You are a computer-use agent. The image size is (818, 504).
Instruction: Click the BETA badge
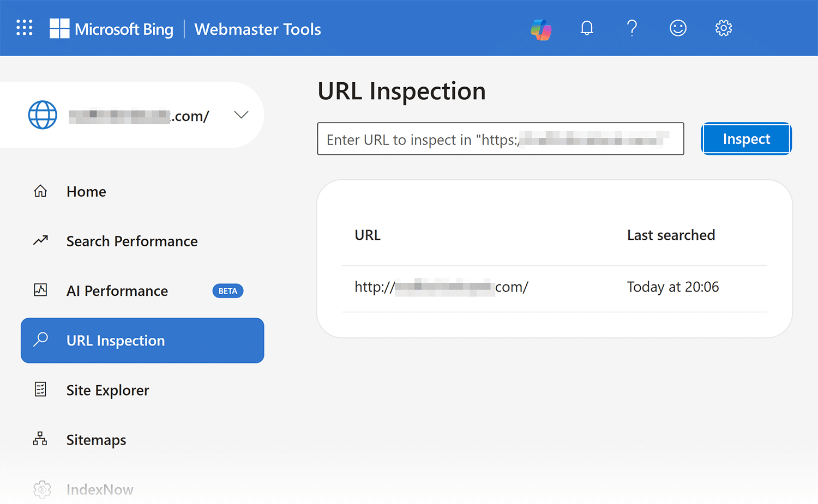[227, 291]
